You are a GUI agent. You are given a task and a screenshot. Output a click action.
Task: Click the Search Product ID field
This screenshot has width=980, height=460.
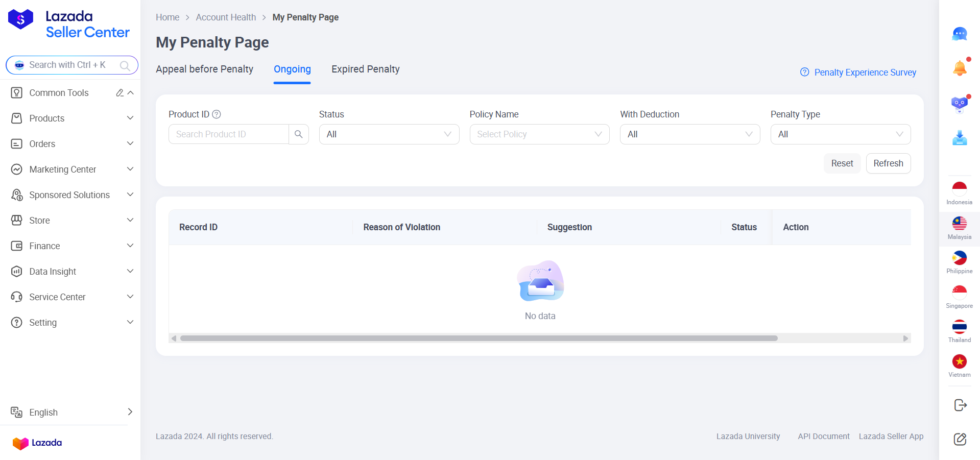pos(228,134)
